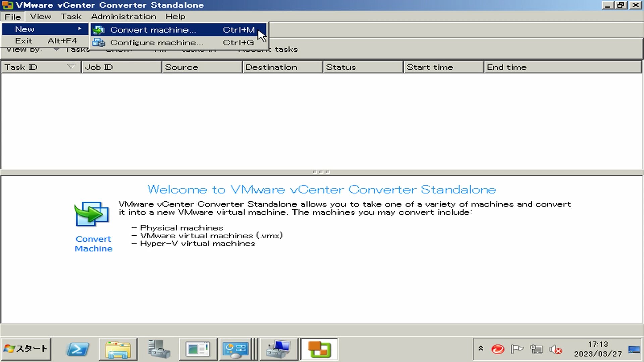Open the Help menu
Viewport: 644px width, 362px height.
tap(175, 17)
